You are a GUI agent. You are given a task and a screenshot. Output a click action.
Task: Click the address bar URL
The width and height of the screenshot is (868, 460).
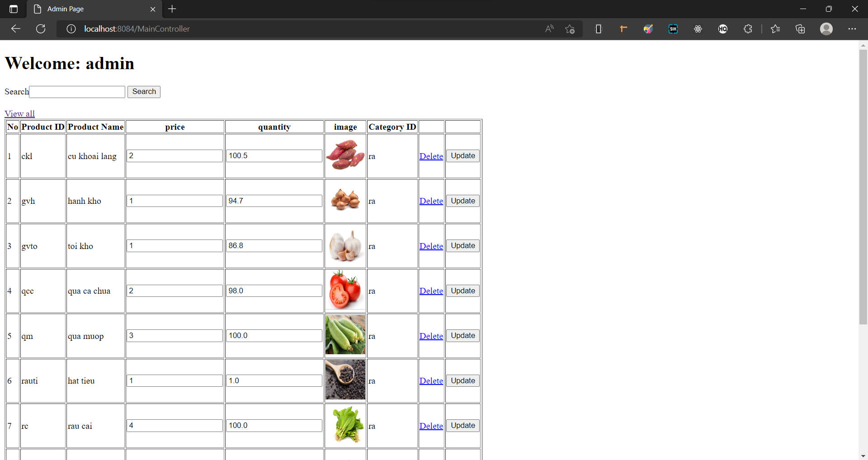click(x=137, y=29)
